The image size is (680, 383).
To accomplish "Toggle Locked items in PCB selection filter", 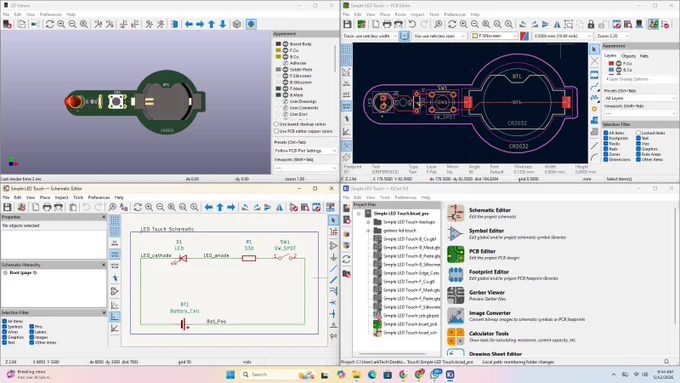I will point(638,133).
